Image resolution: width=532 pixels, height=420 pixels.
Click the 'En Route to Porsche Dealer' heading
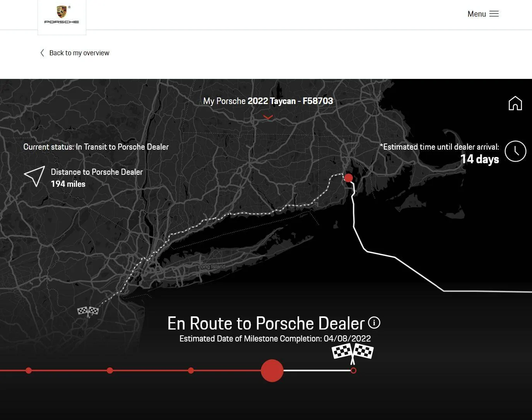tap(266, 323)
